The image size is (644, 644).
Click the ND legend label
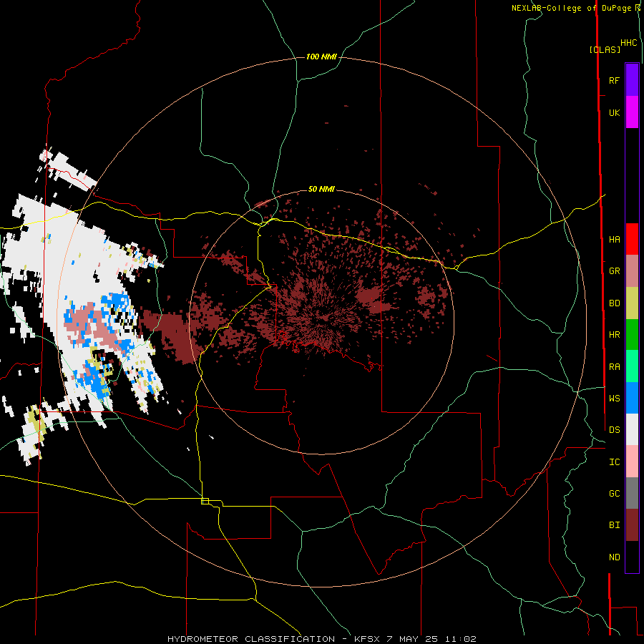click(614, 557)
